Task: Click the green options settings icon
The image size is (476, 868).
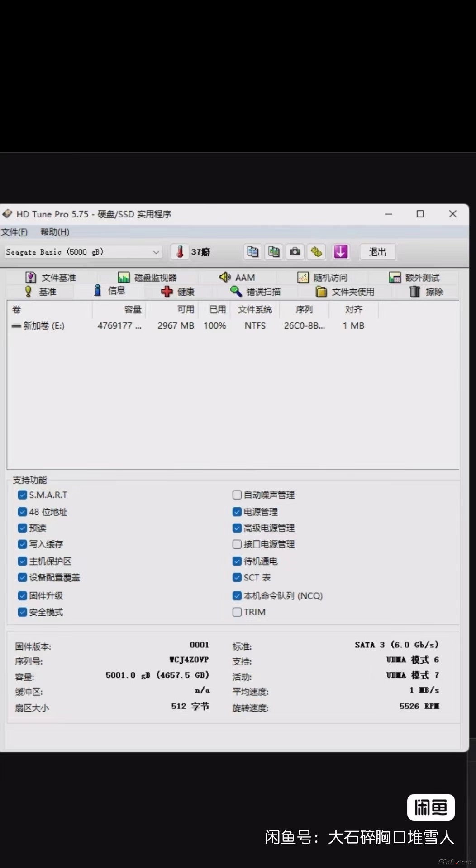Action: 317,252
